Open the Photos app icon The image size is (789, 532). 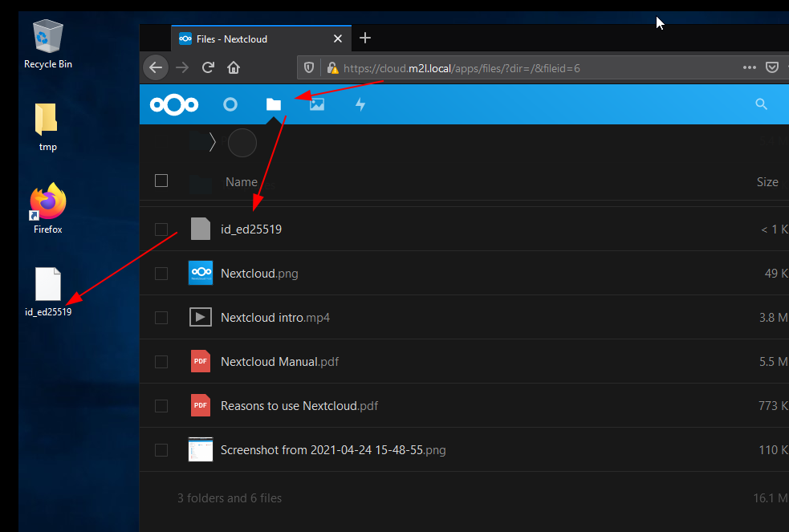click(x=317, y=104)
